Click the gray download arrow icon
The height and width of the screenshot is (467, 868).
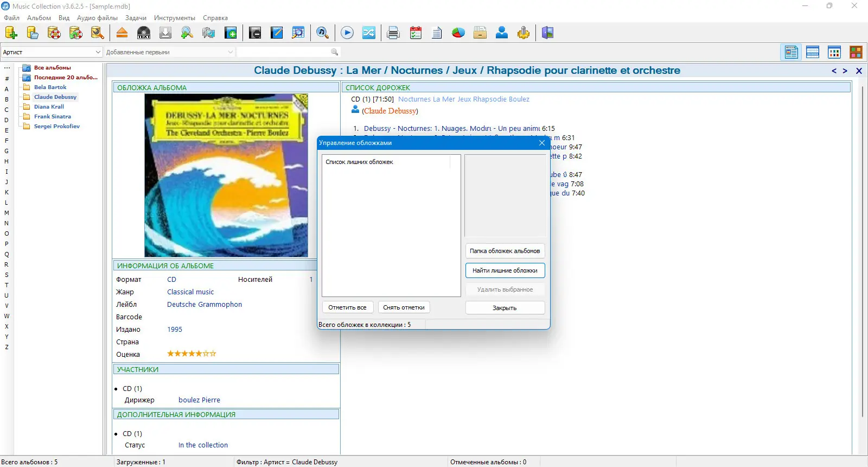click(165, 33)
